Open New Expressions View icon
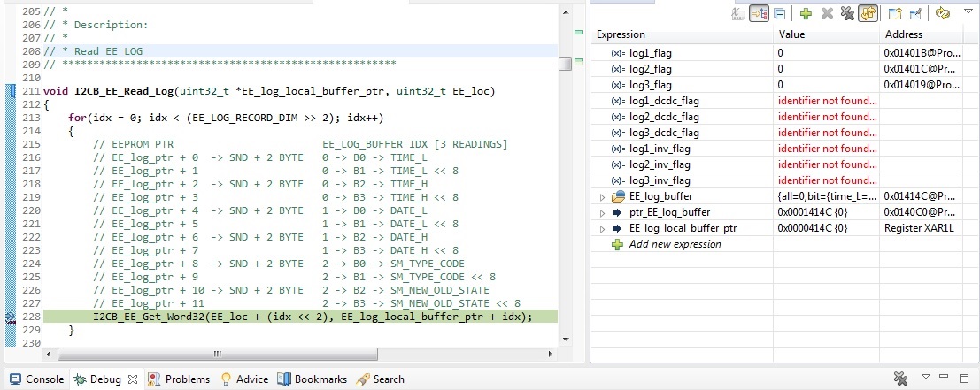The image size is (980, 390). click(x=895, y=13)
